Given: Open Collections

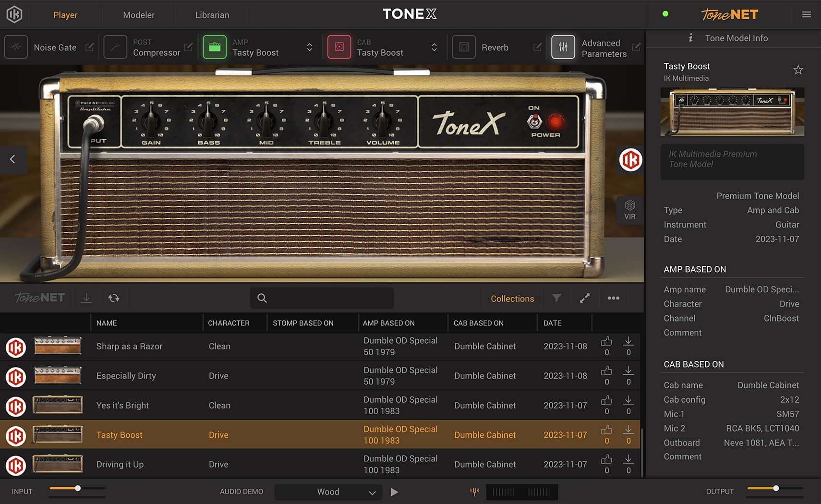Looking at the screenshot, I should [512, 299].
